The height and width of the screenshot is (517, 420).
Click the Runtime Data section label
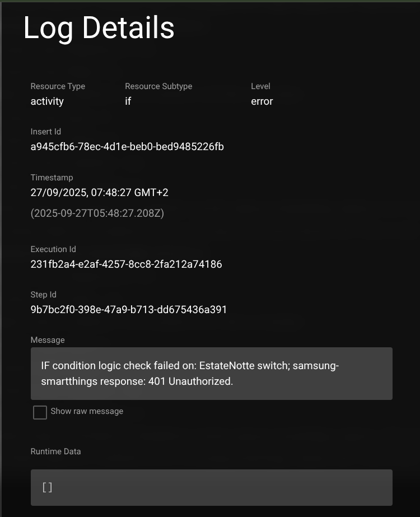click(x=55, y=451)
